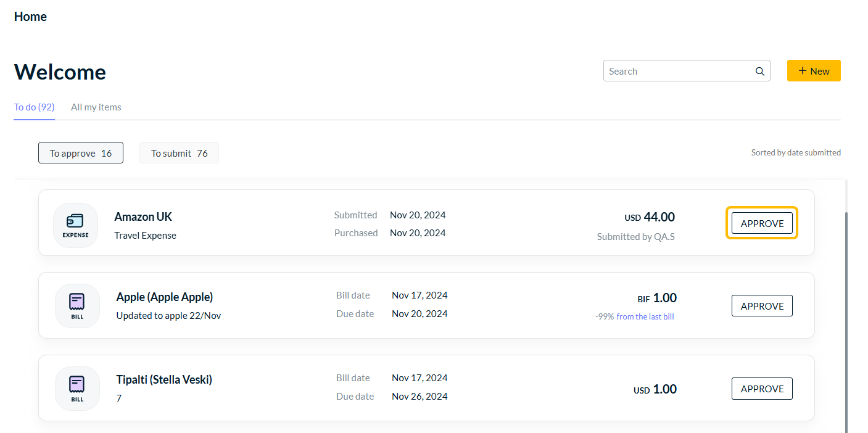The height and width of the screenshot is (433, 868).
Task: Open the 'from the last bill' link
Action: point(646,316)
